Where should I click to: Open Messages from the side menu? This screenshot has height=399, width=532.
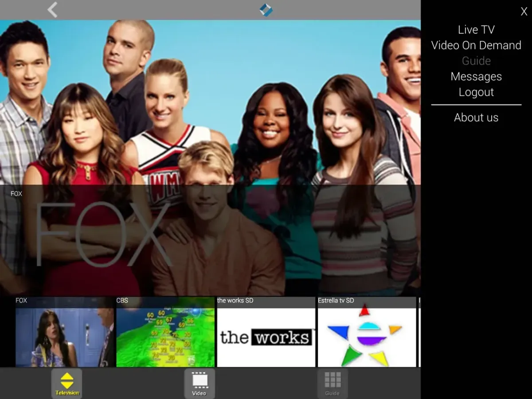476,77
